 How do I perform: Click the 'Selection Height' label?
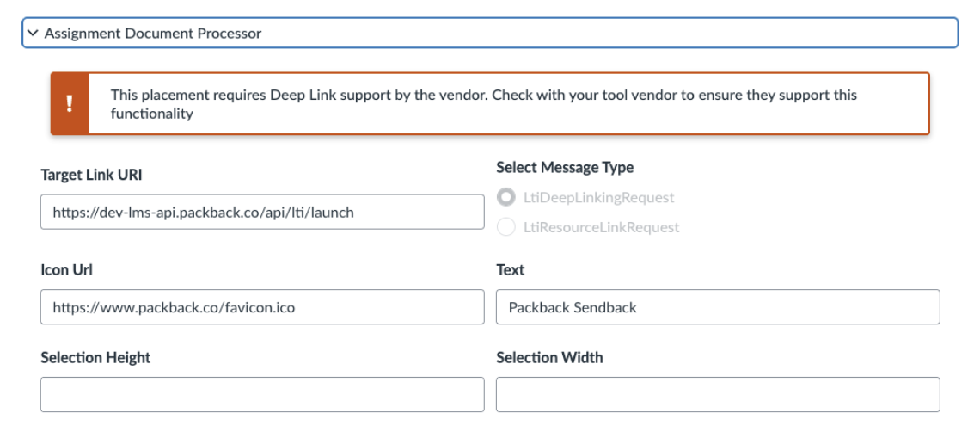95,358
